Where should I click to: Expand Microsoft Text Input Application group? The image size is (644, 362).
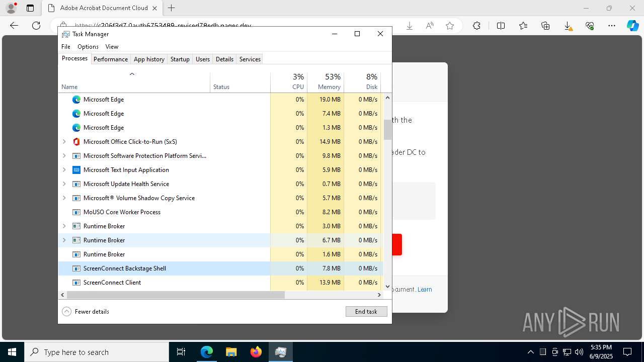pyautogui.click(x=64, y=170)
